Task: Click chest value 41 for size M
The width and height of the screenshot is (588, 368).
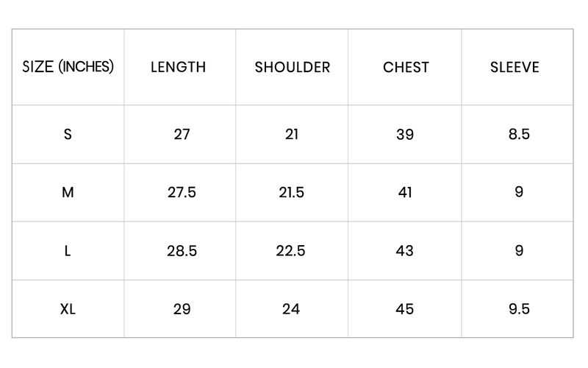Action: tap(405, 193)
